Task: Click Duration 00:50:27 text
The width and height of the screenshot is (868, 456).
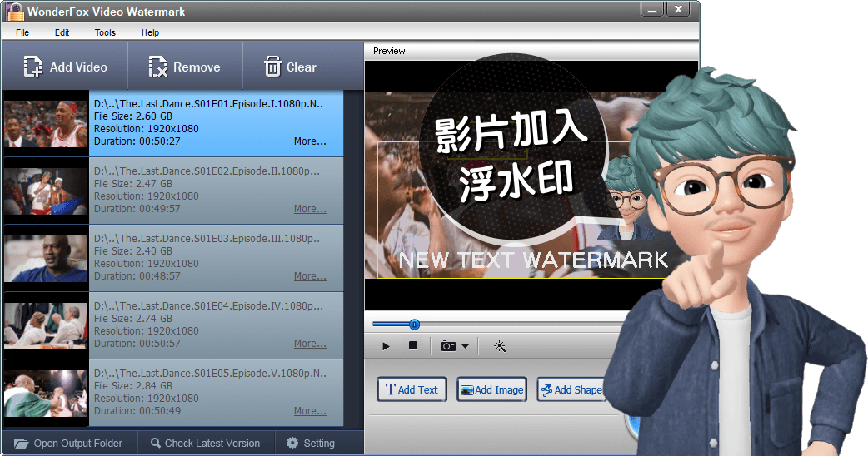Action: 137,141
